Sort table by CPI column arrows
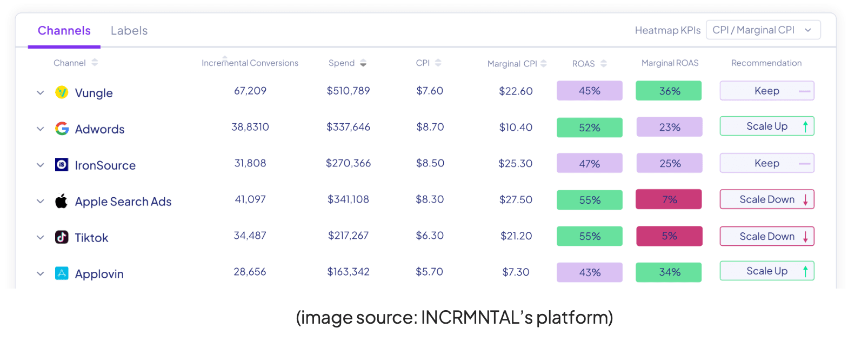 tap(438, 63)
